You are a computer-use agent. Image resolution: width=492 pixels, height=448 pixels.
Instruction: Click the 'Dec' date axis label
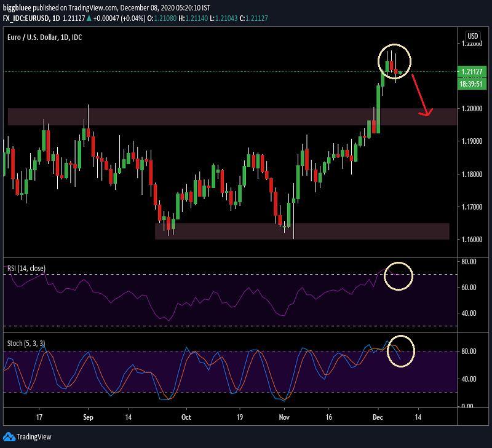pyautogui.click(x=378, y=417)
